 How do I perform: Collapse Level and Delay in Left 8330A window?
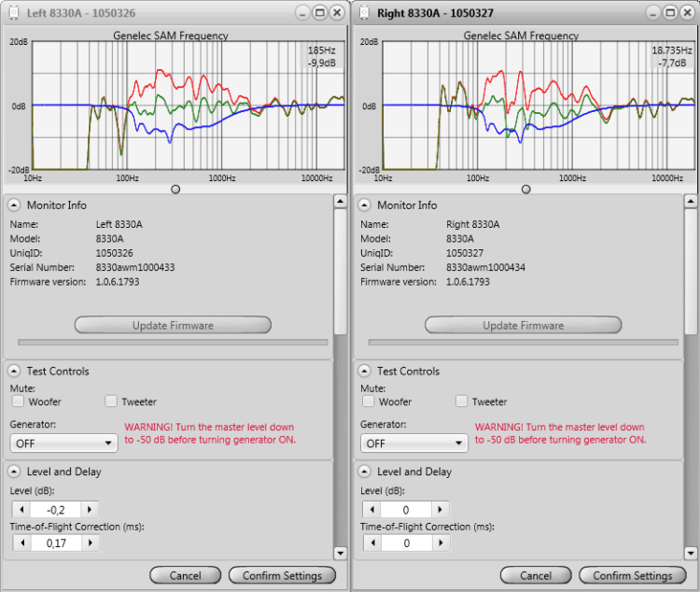[14, 472]
